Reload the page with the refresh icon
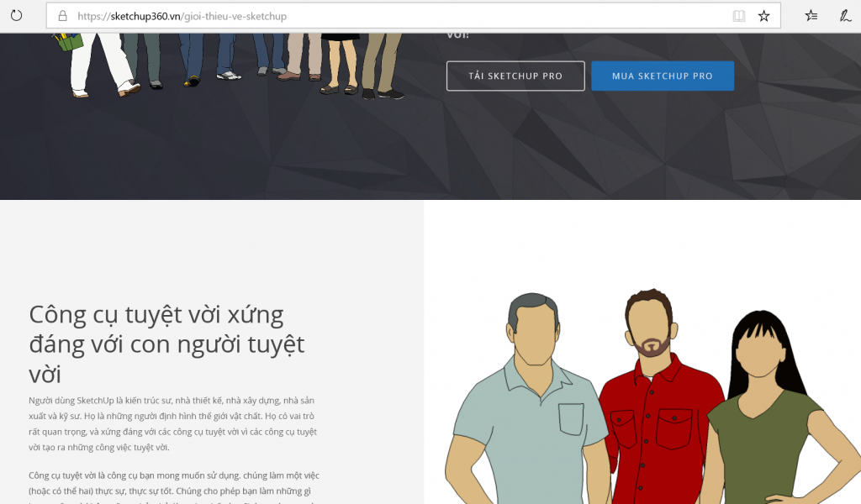 pos(17,15)
